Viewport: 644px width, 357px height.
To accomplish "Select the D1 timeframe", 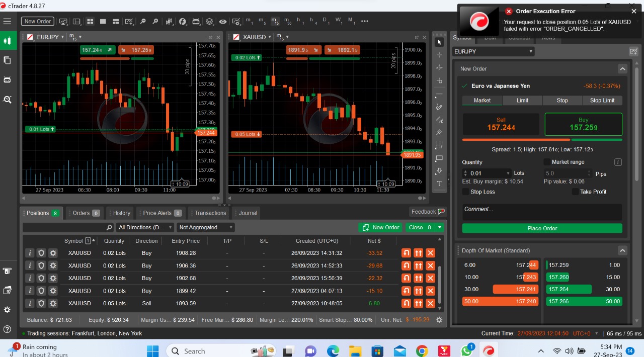I will point(326,21).
